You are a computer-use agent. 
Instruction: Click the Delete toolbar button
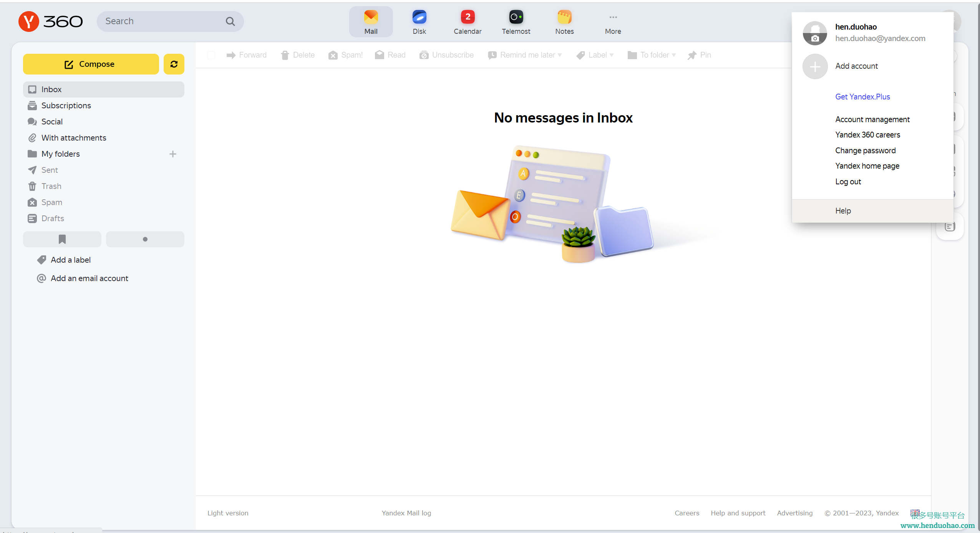pyautogui.click(x=298, y=55)
